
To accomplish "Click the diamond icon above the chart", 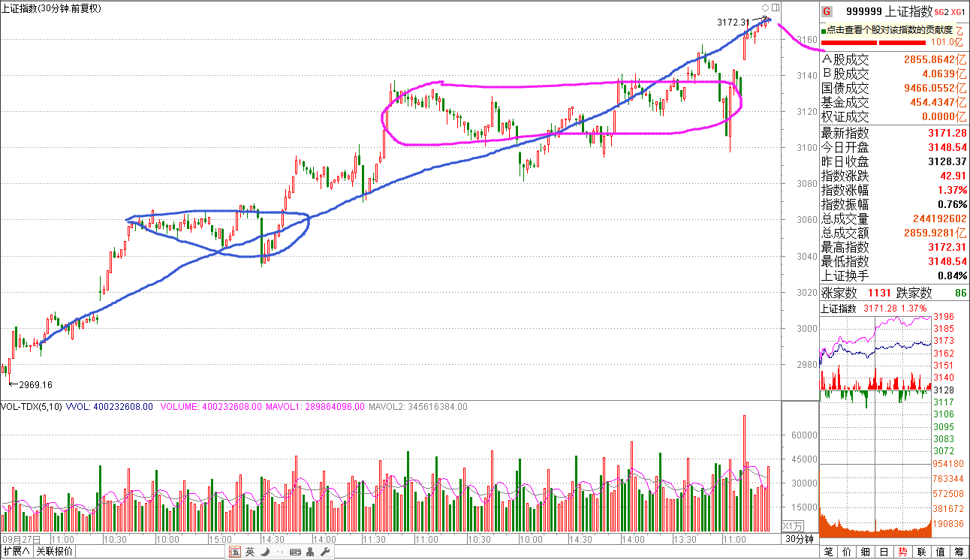I will [x=765, y=8].
